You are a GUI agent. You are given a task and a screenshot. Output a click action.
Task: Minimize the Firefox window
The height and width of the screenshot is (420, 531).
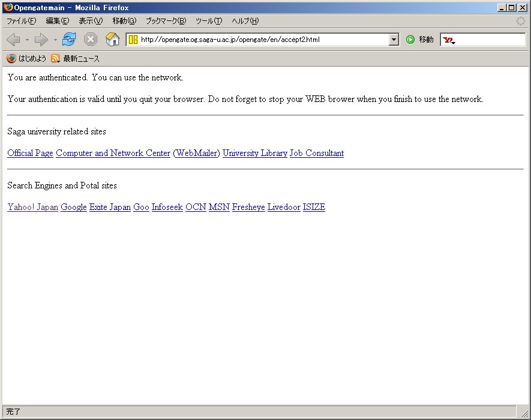coord(502,7)
